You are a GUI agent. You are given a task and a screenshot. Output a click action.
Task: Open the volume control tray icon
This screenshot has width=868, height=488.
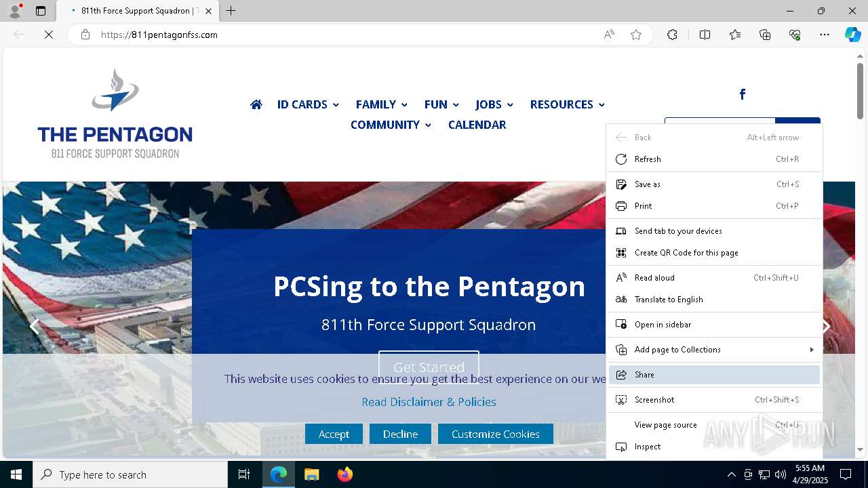pyautogui.click(x=781, y=474)
